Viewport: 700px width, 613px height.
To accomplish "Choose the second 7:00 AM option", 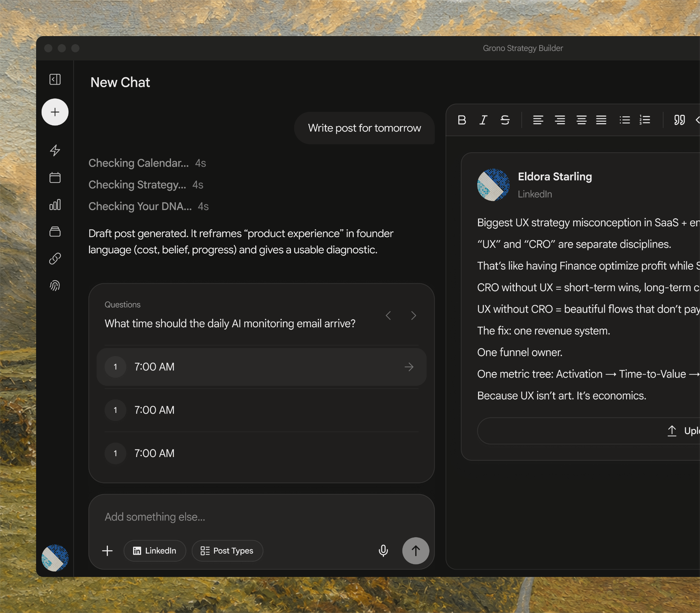I will click(261, 410).
